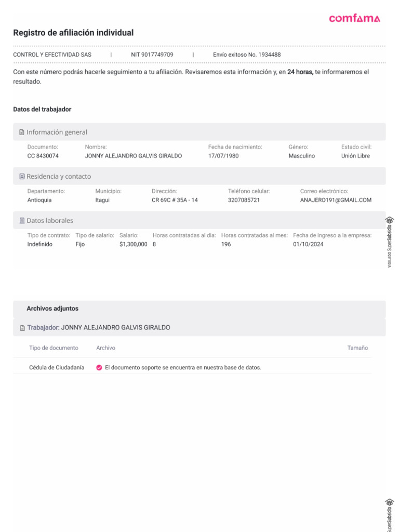This screenshot has width=399, height=532.
Task: Select the Archivos adjuntos heading
Action: click(52, 309)
